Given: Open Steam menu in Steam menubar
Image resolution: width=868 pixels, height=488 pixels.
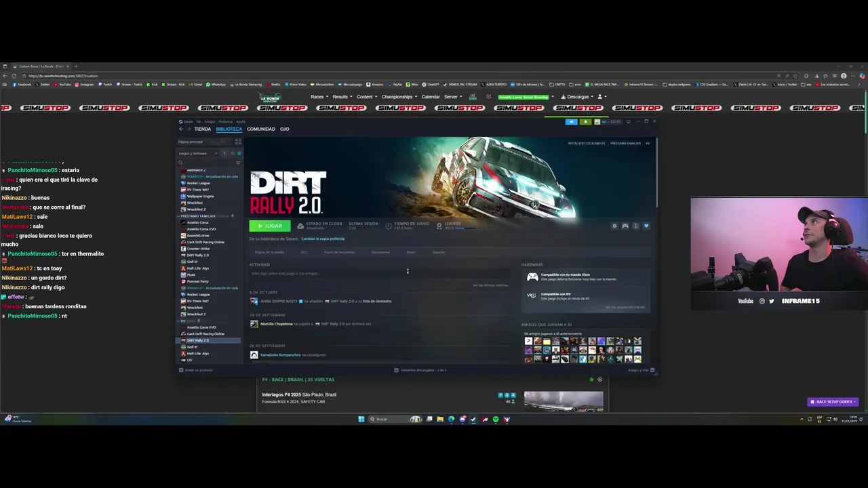Looking at the screenshot, I should pyautogui.click(x=189, y=121).
